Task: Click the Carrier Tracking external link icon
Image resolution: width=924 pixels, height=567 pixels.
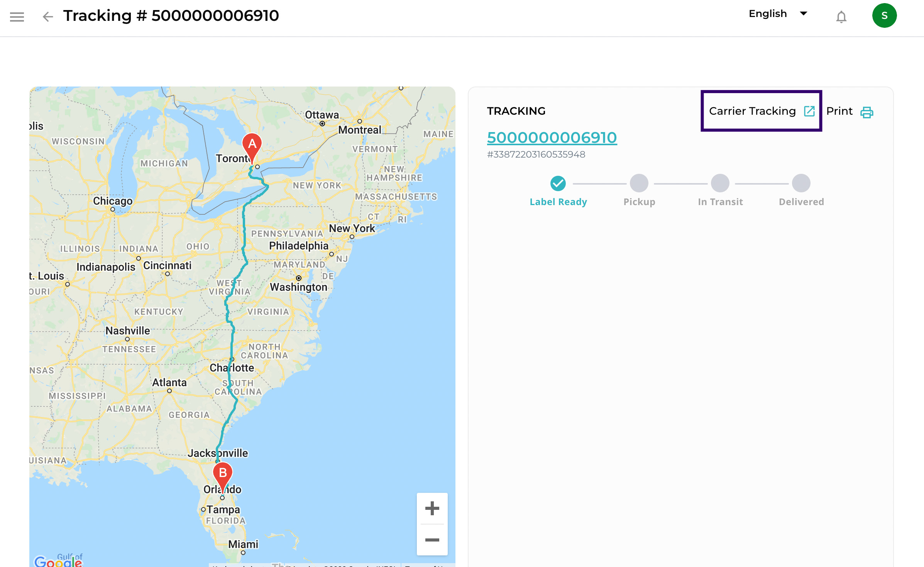Action: coord(809,111)
